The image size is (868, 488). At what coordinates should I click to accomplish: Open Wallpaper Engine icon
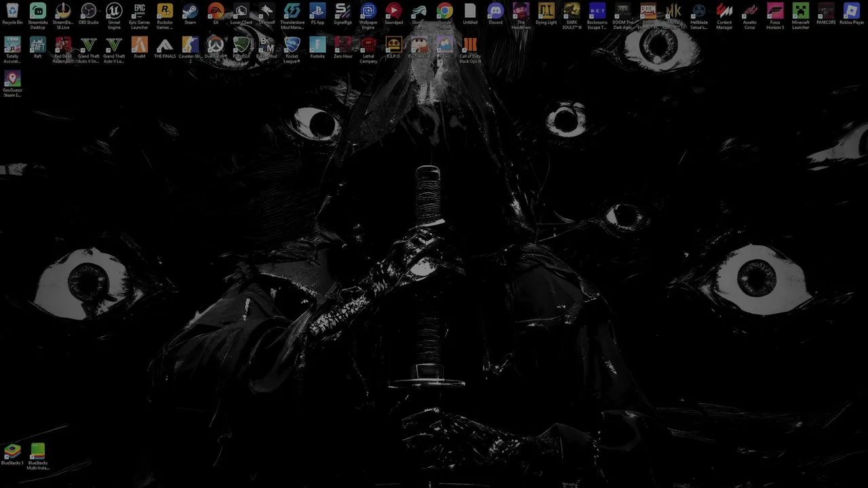(368, 16)
